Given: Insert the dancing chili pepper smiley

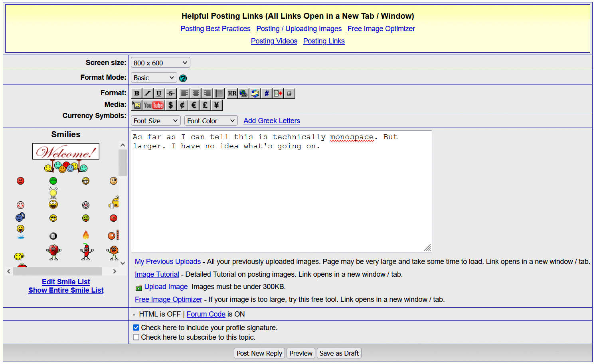Looking at the screenshot, I should click(x=86, y=252).
